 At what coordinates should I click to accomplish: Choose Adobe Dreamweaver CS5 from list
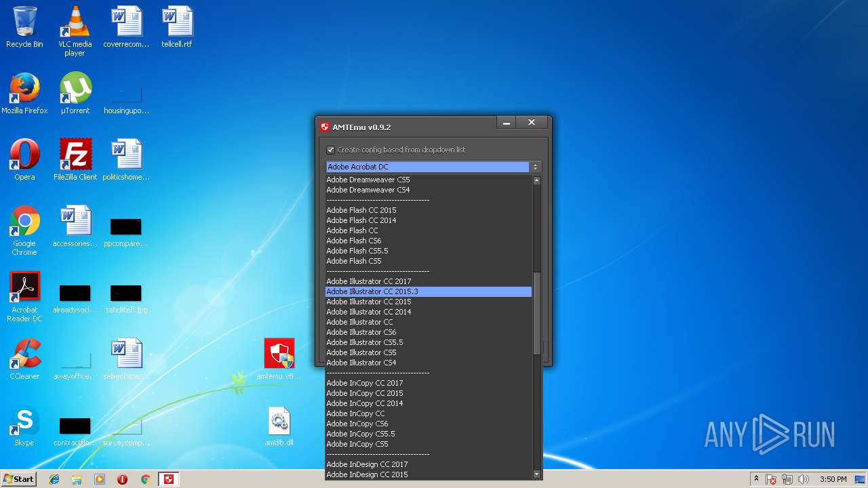[x=429, y=180]
